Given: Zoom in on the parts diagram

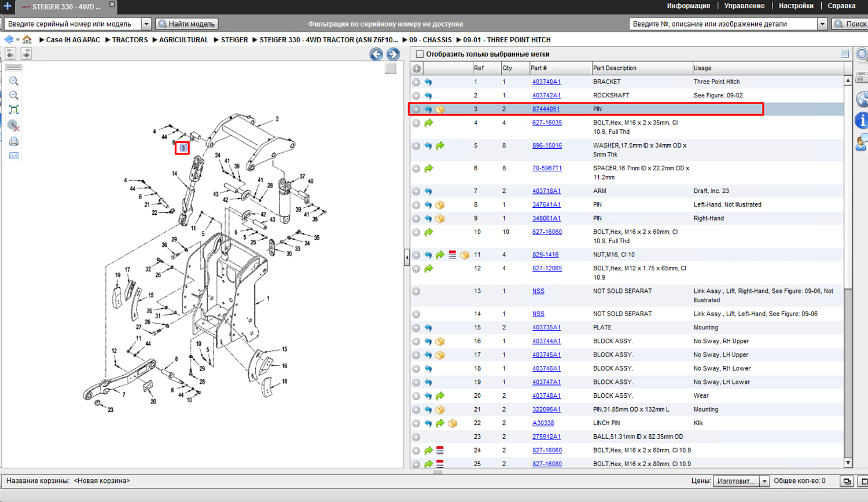Looking at the screenshot, I should tap(14, 82).
